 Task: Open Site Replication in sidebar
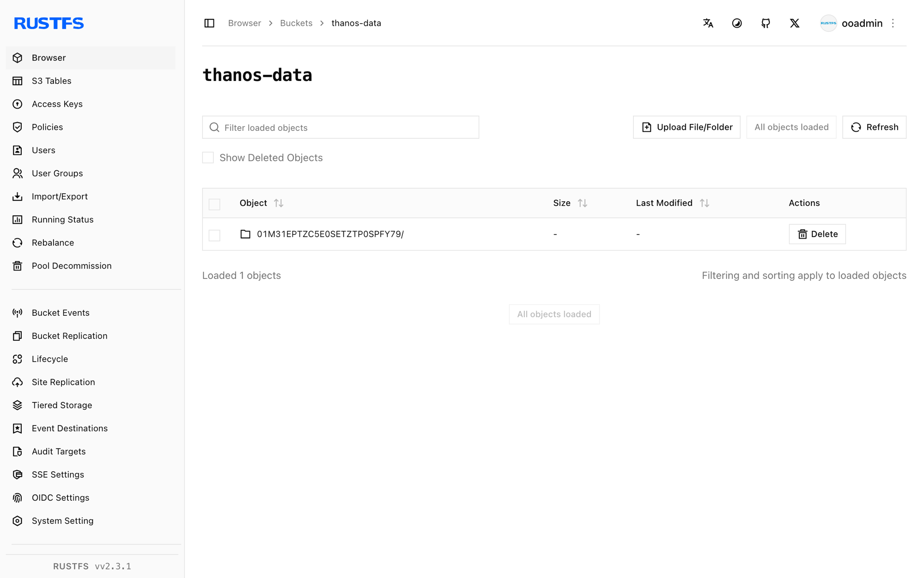91,382
